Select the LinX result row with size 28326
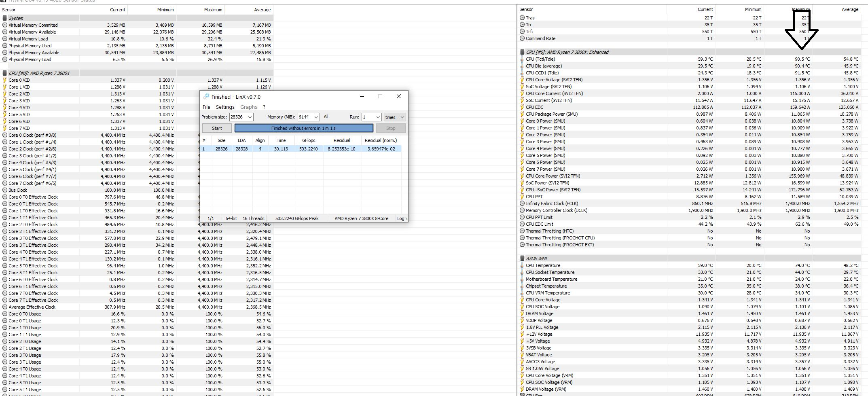 301,149
